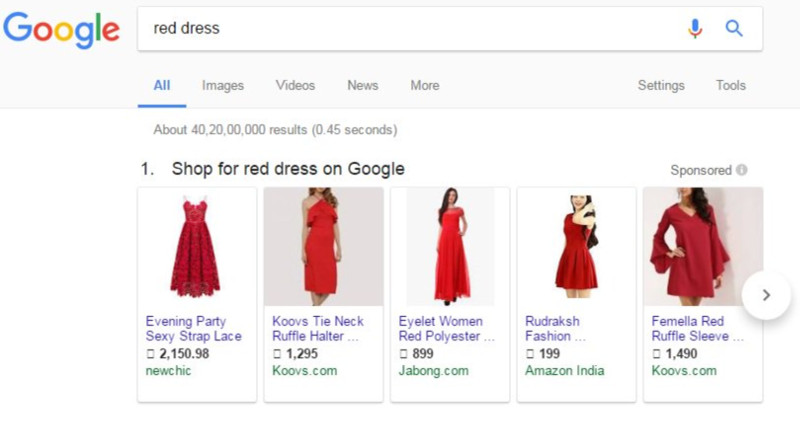800x421 pixels.
Task: Click the Femella Red Ruffle Sleeve dress image
Action: (702, 246)
